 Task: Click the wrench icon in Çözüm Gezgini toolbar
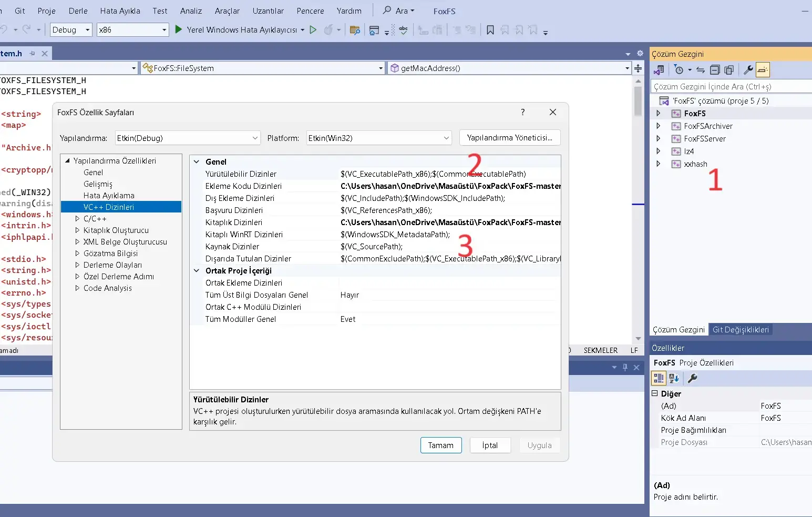[748, 70]
